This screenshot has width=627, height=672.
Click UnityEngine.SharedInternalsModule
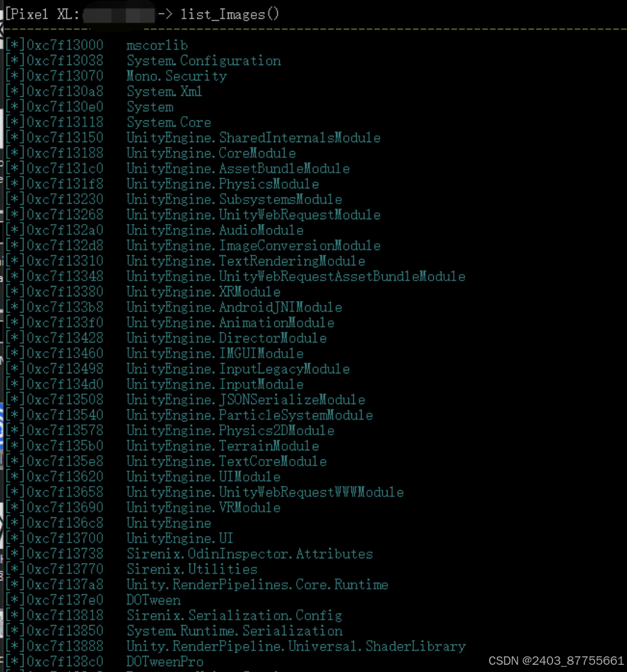pos(253,138)
